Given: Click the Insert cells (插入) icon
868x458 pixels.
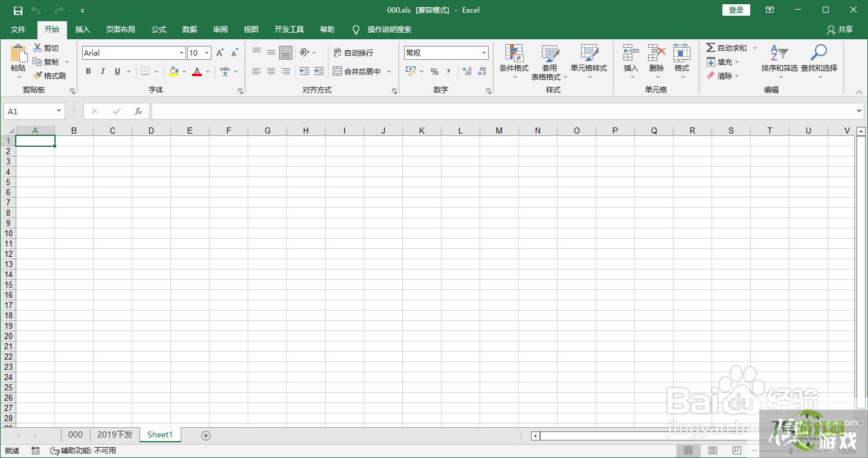Looking at the screenshot, I should coord(631,53).
